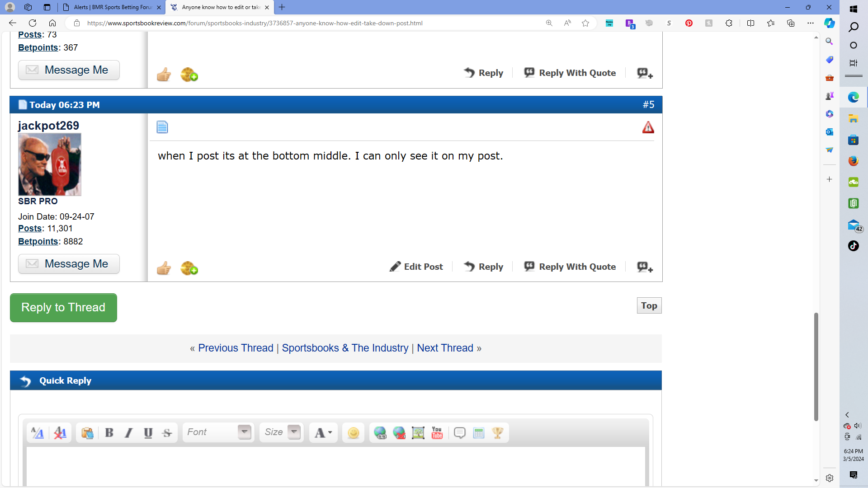
Task: Click thumbs-up icon on jackpot269's post
Action: click(164, 268)
